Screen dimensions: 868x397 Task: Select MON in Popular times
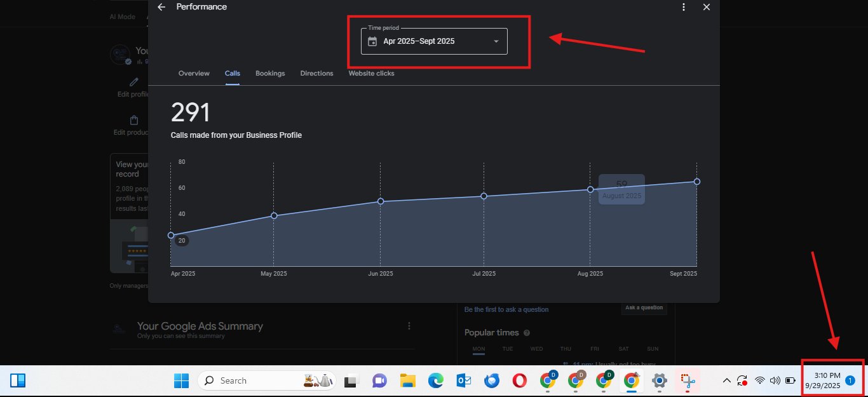479,349
